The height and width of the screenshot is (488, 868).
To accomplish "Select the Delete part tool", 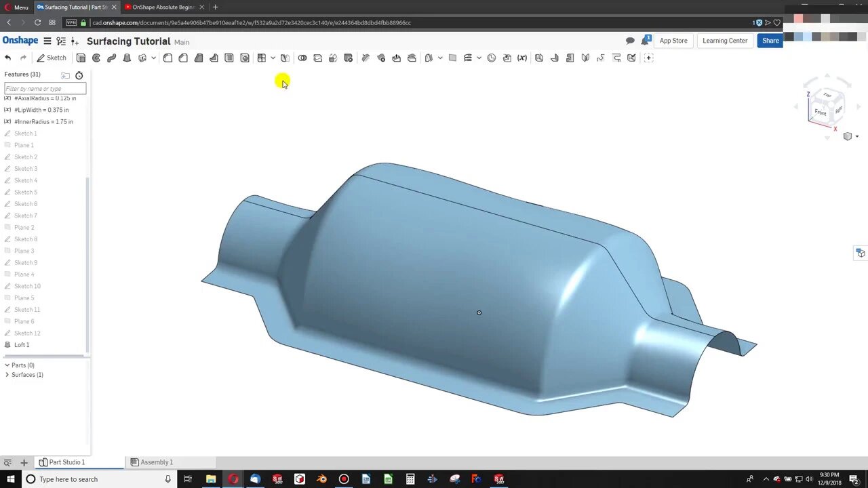I will point(349,58).
